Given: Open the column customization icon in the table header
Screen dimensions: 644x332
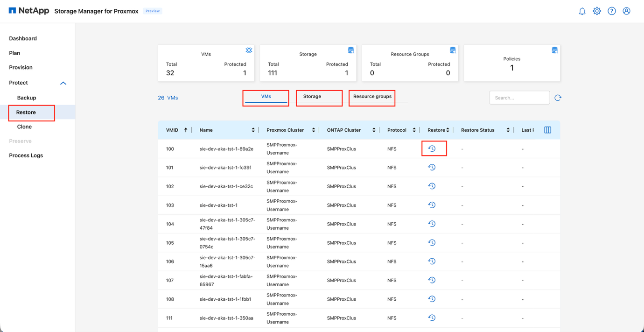Looking at the screenshot, I should 547,130.
